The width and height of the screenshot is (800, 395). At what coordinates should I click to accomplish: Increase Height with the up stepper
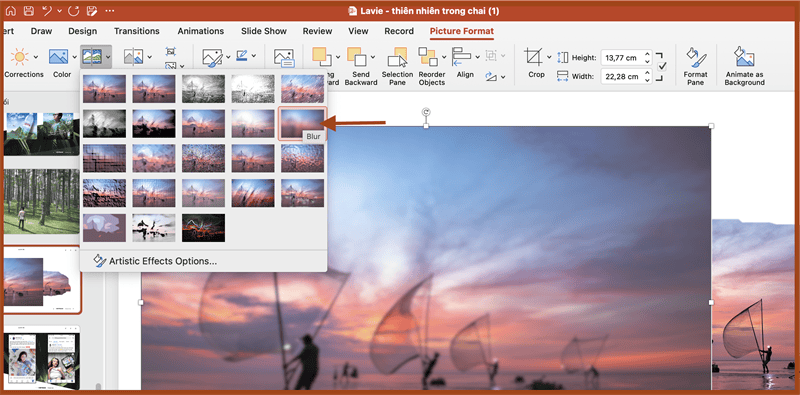647,55
